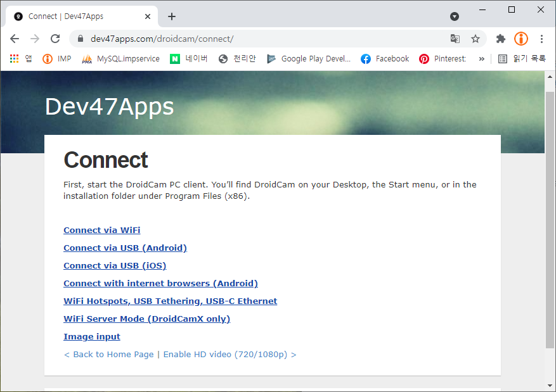Open Connect via USB (iOS) link
The image size is (556, 392).
tap(115, 265)
